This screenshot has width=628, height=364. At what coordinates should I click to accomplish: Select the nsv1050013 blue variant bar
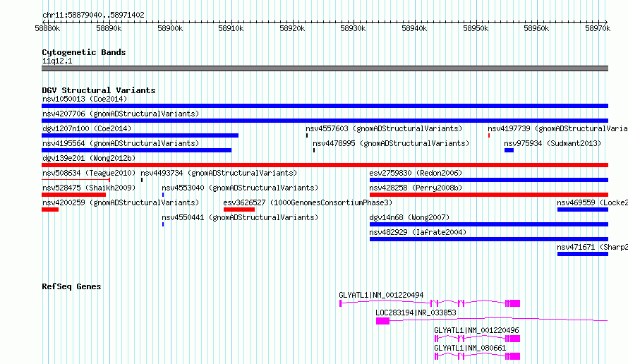click(325, 106)
